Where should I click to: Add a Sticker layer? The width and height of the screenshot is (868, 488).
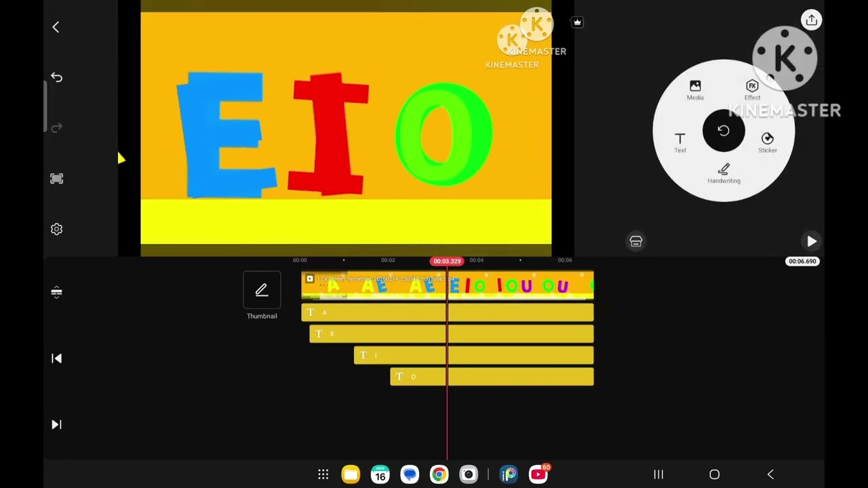click(x=768, y=142)
